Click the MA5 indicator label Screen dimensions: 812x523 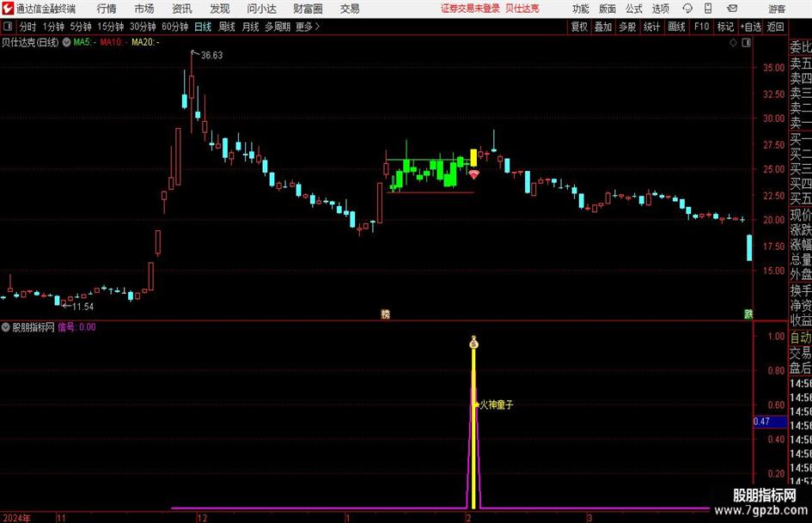click(x=85, y=42)
